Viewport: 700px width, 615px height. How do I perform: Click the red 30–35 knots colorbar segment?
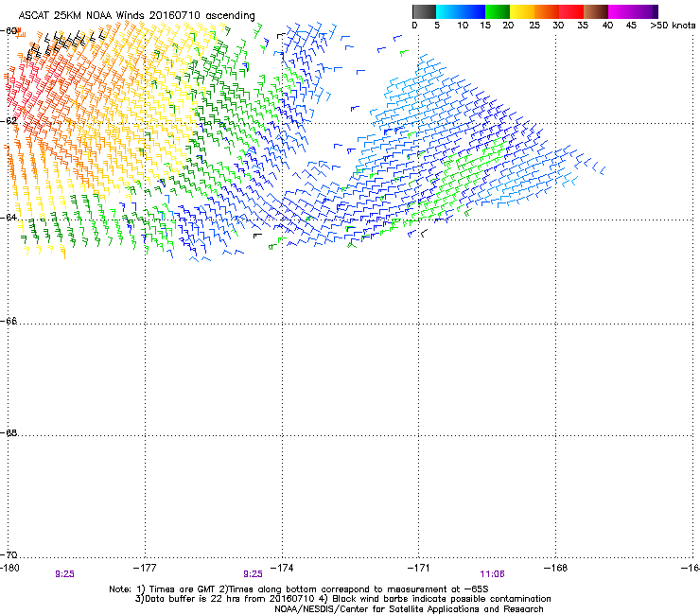(x=571, y=11)
